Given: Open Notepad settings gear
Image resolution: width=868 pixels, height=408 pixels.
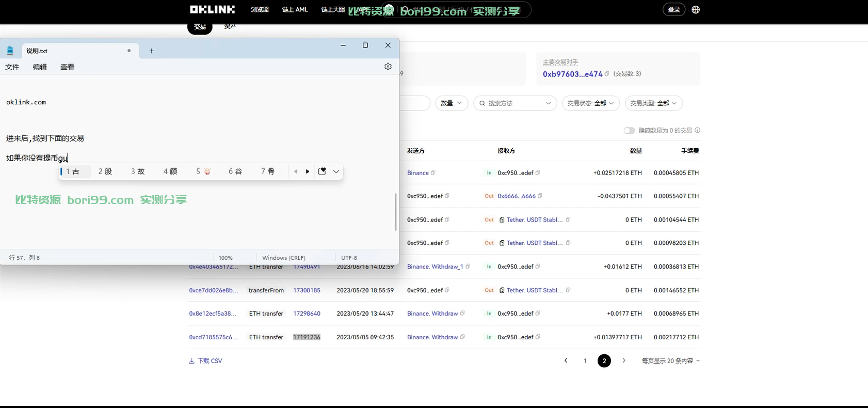Looking at the screenshot, I should click(388, 67).
